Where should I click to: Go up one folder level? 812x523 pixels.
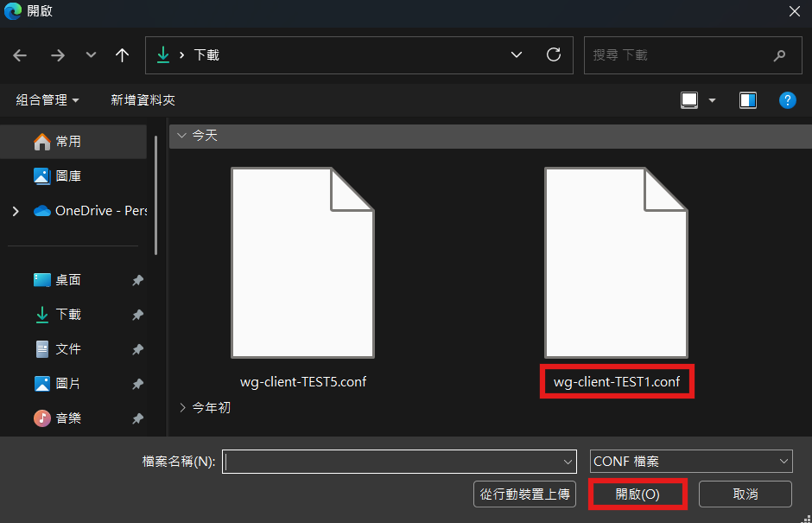(x=122, y=55)
